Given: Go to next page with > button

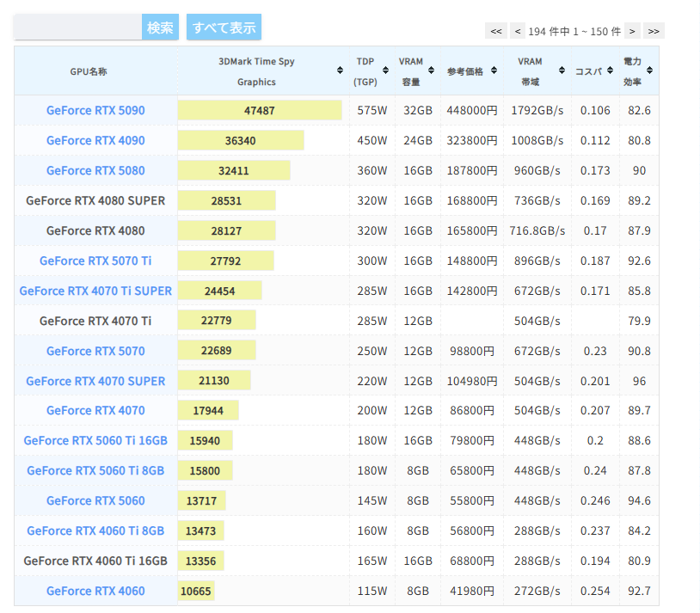Looking at the screenshot, I should click(x=632, y=31).
